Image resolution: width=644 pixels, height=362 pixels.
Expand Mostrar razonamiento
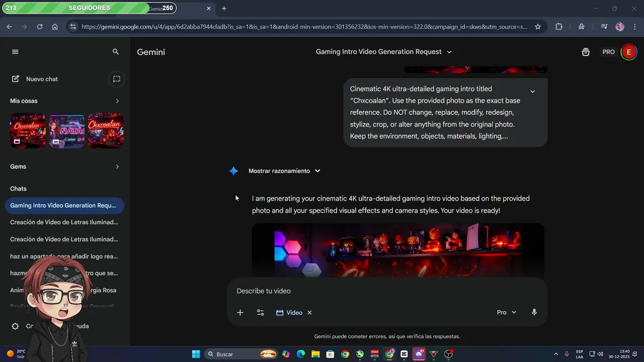pyautogui.click(x=284, y=171)
